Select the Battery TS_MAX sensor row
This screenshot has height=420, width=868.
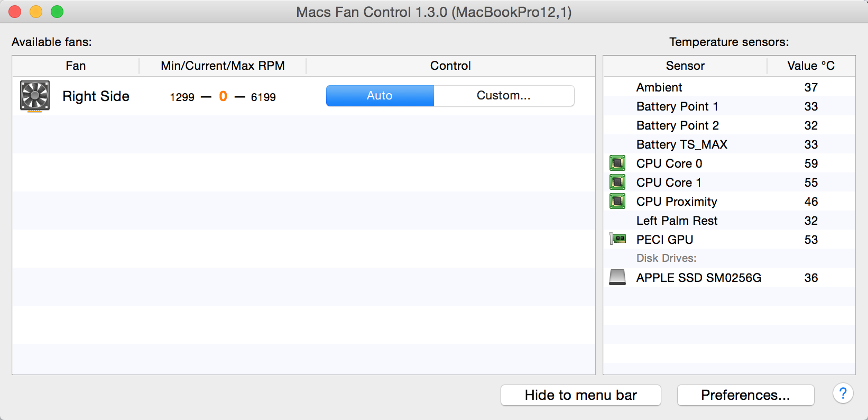point(729,144)
